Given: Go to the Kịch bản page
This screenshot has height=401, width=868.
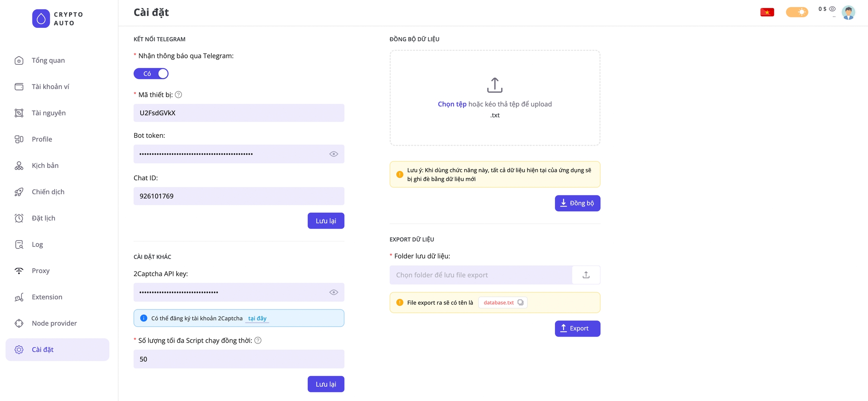Looking at the screenshot, I should coord(45,166).
